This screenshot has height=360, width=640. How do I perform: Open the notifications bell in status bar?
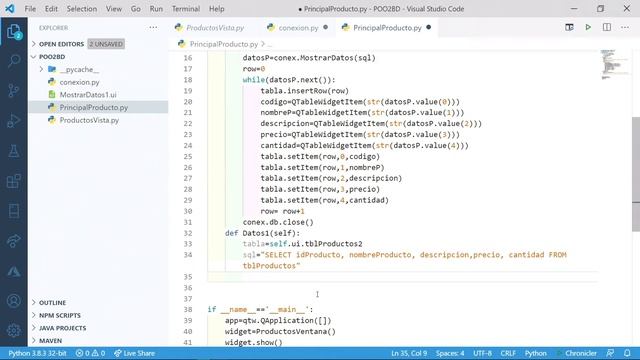pyautogui.click(x=627, y=353)
